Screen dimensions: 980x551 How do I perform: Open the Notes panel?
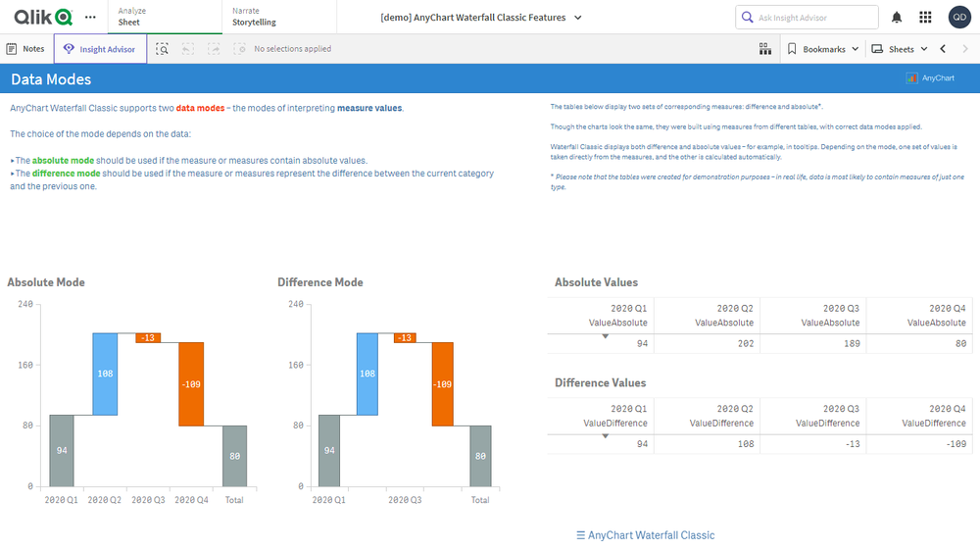[x=25, y=49]
